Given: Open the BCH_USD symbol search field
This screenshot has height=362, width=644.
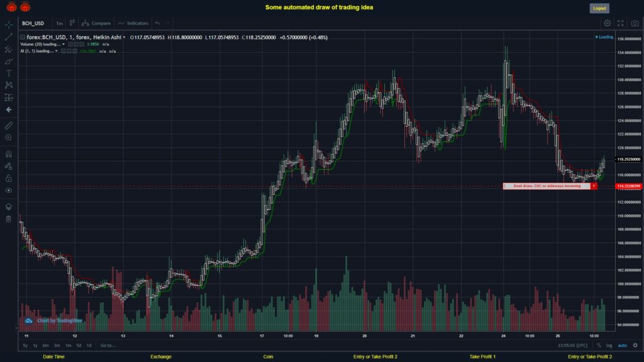Looking at the screenshot, I should coord(33,23).
